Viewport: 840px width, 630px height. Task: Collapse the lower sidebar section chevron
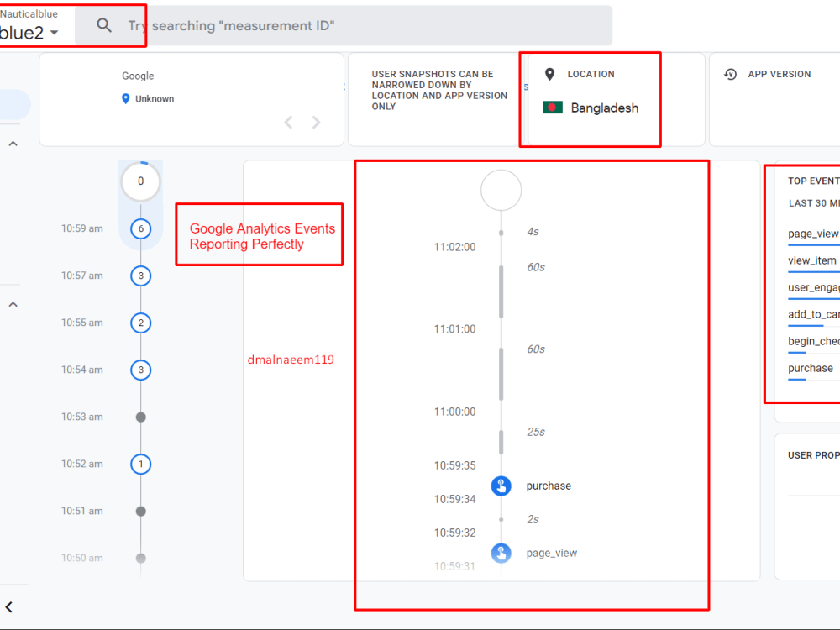click(x=13, y=304)
